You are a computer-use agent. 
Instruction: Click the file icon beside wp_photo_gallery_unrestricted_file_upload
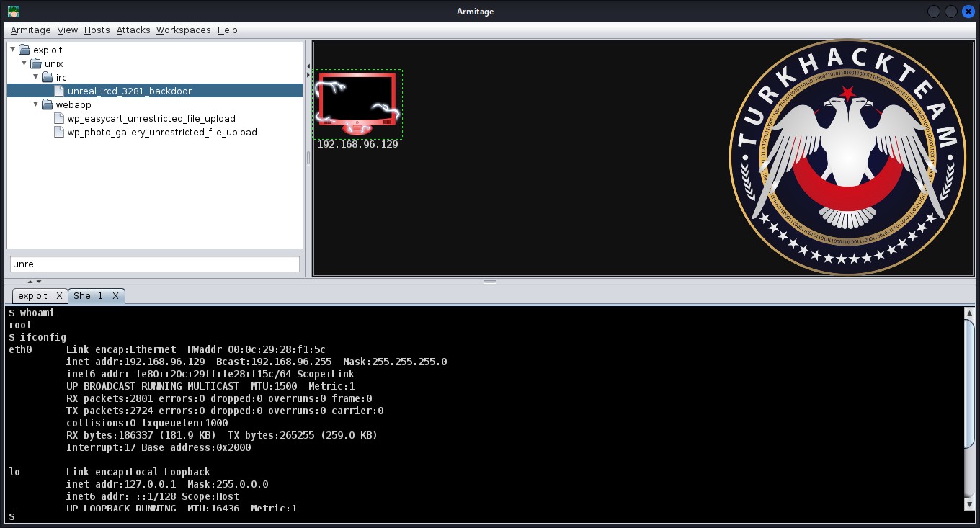60,132
